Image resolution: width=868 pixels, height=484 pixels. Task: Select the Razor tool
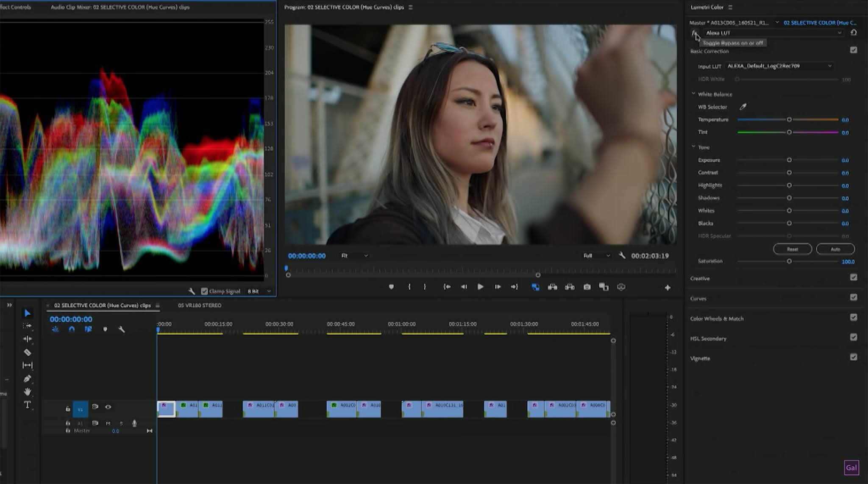tap(28, 352)
